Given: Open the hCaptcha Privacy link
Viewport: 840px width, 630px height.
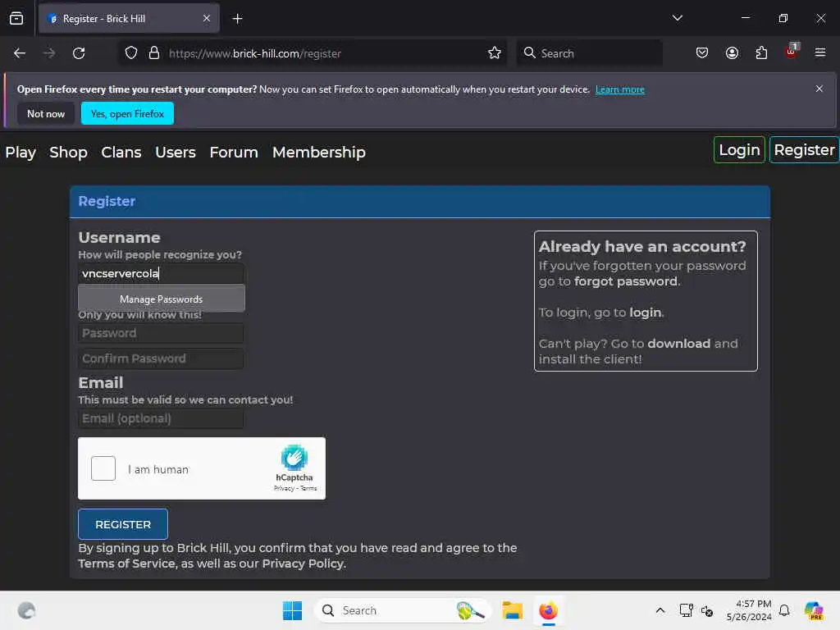Looking at the screenshot, I should tap(284, 488).
